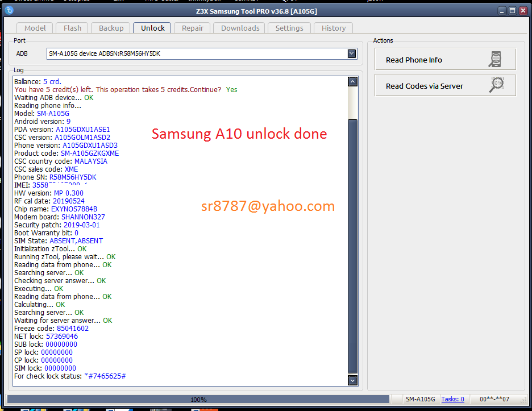This screenshot has height=411, width=532.
Task: Switch to the Flash tab
Action: coord(72,28)
